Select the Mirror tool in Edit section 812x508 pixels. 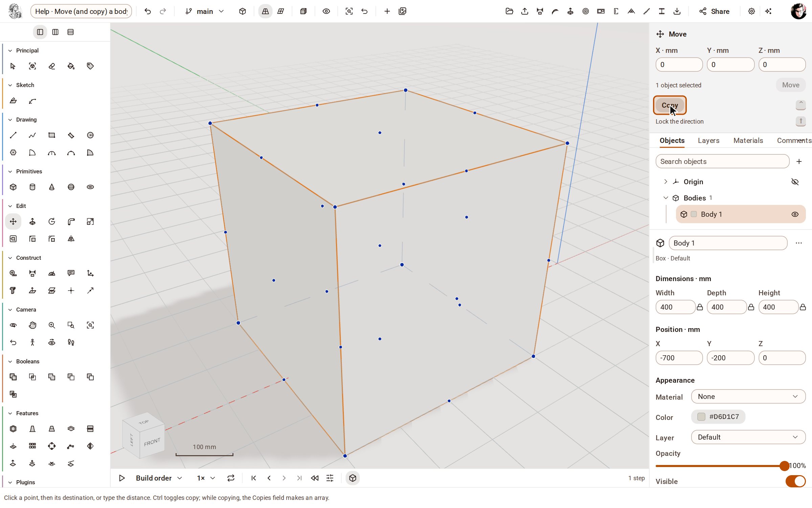click(71, 239)
